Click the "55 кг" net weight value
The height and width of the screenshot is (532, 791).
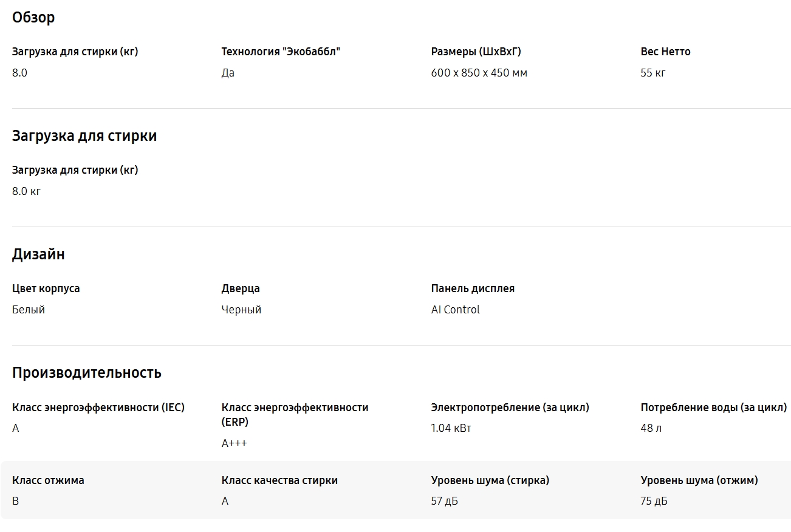652,73
